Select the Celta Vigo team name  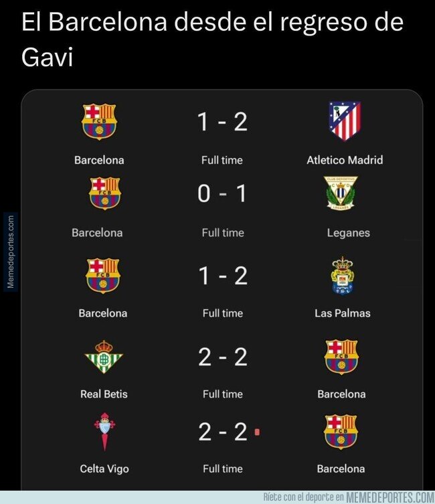click(104, 469)
